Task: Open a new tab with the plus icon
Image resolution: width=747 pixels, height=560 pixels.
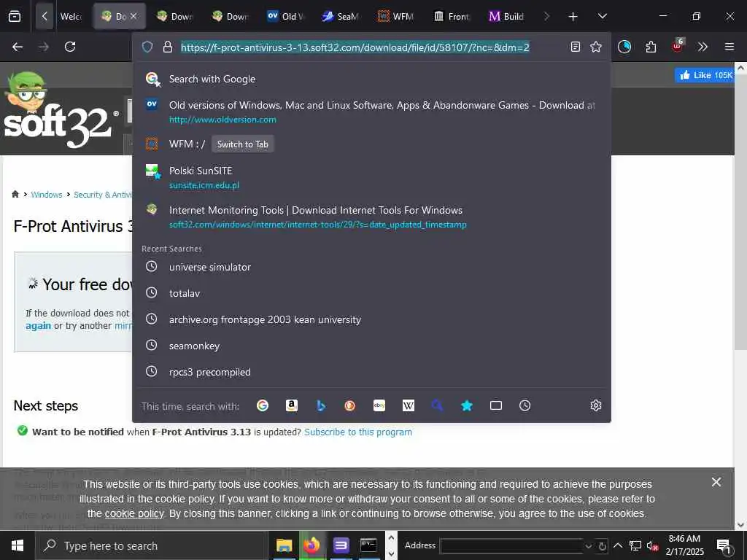Action: click(x=573, y=17)
